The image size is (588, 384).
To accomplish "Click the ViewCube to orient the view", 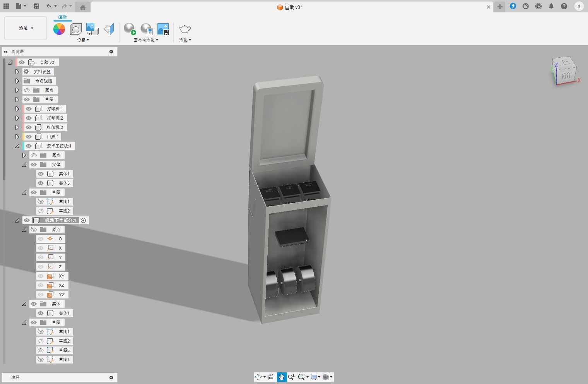I will click(565, 72).
